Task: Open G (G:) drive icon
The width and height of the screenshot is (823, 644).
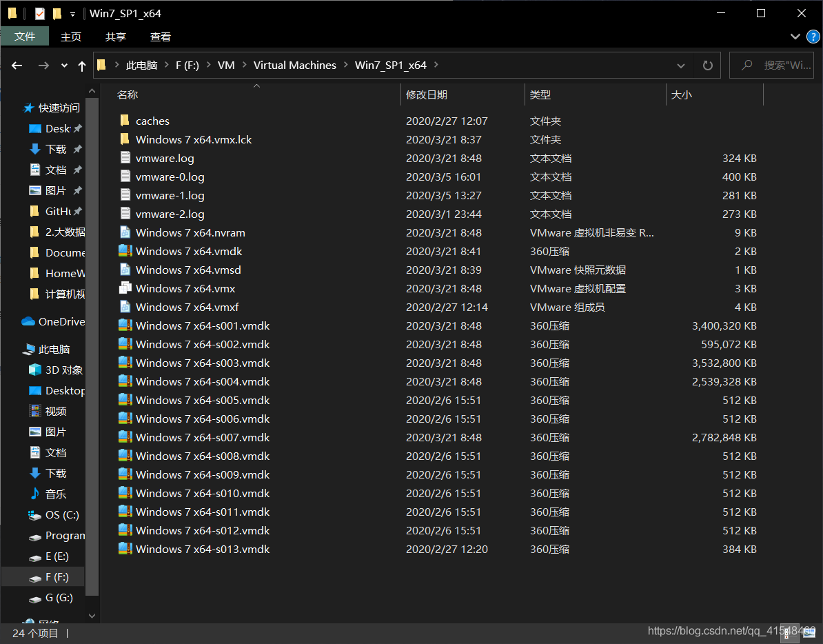Action: 34,598
